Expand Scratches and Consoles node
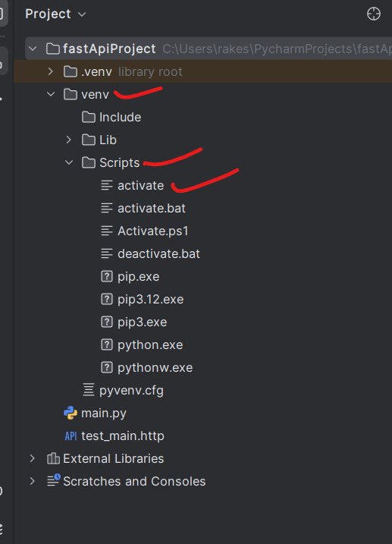 (x=33, y=481)
